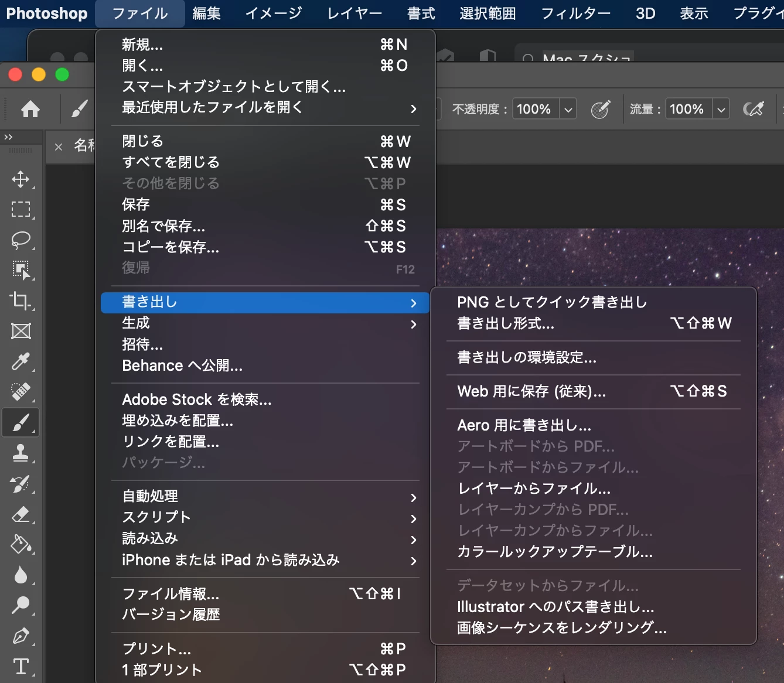
Task: Open the 選択範囲 menu
Action: coord(488,13)
